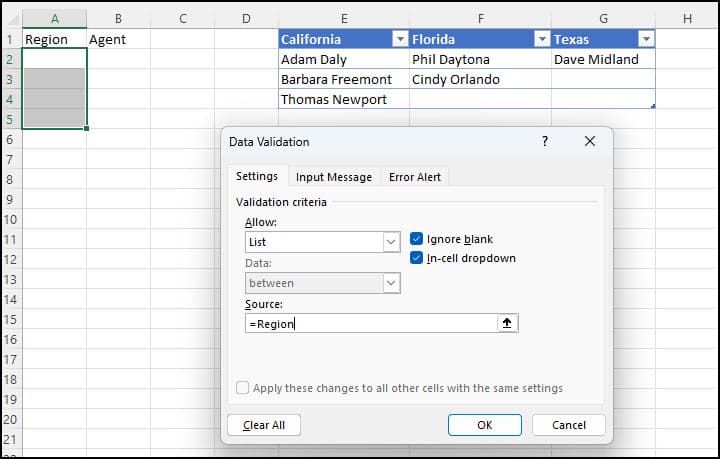Click the fill handle of selected range
Image resolution: width=720 pixels, height=459 pixels.
click(x=86, y=129)
